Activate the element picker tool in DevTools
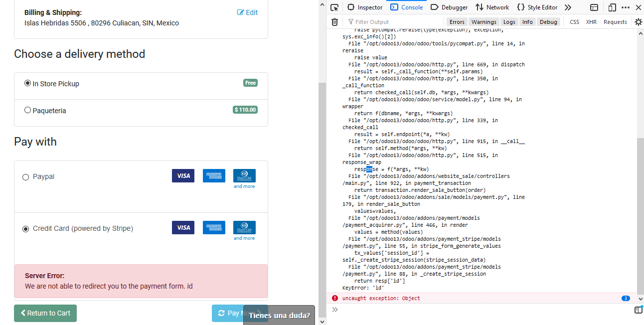 (x=334, y=7)
